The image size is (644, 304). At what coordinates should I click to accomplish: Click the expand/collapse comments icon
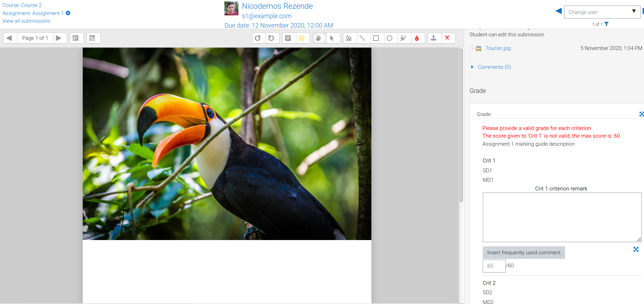click(93, 38)
